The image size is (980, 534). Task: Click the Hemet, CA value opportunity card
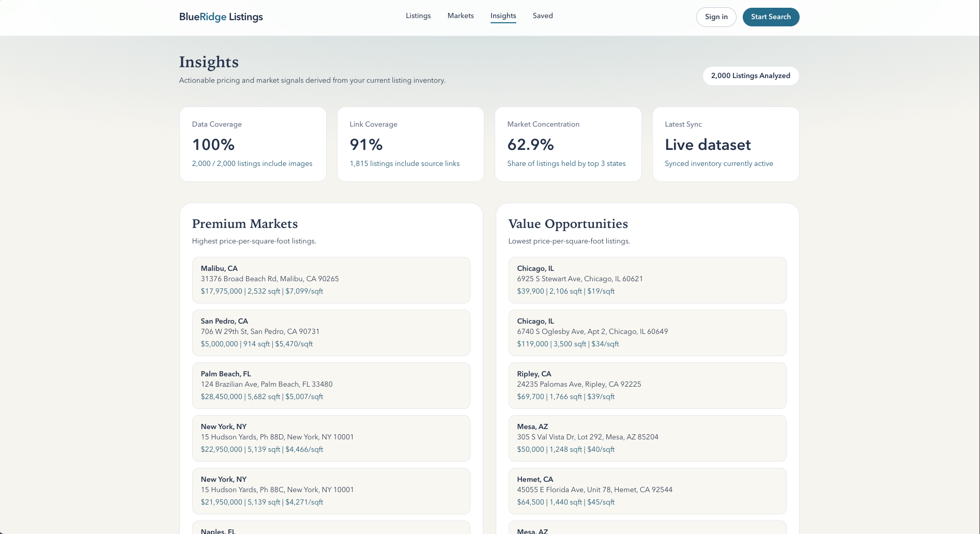click(647, 491)
